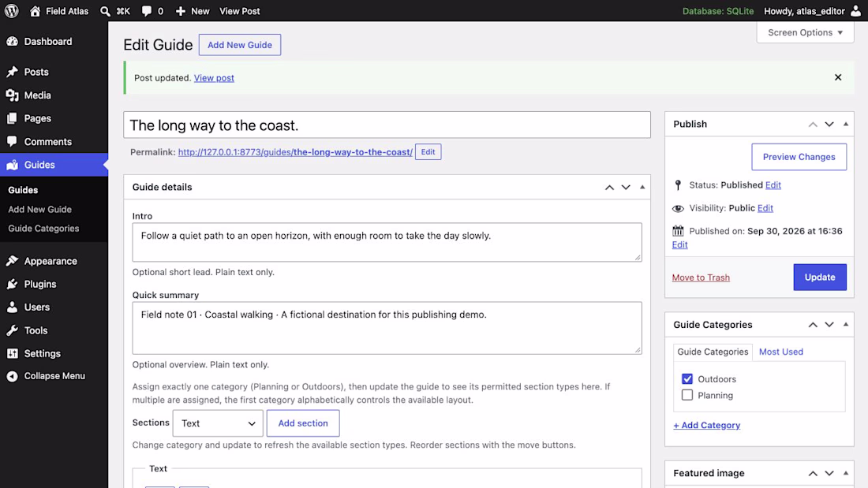Viewport: 868px width, 488px height.
Task: Toggle the Featured image panel triangle
Action: (846, 473)
